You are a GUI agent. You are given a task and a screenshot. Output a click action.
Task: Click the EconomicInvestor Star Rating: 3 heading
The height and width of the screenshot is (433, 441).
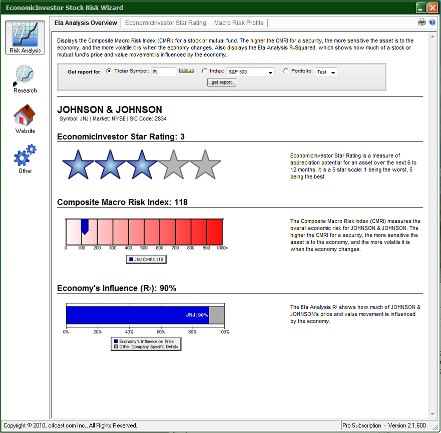pos(121,137)
